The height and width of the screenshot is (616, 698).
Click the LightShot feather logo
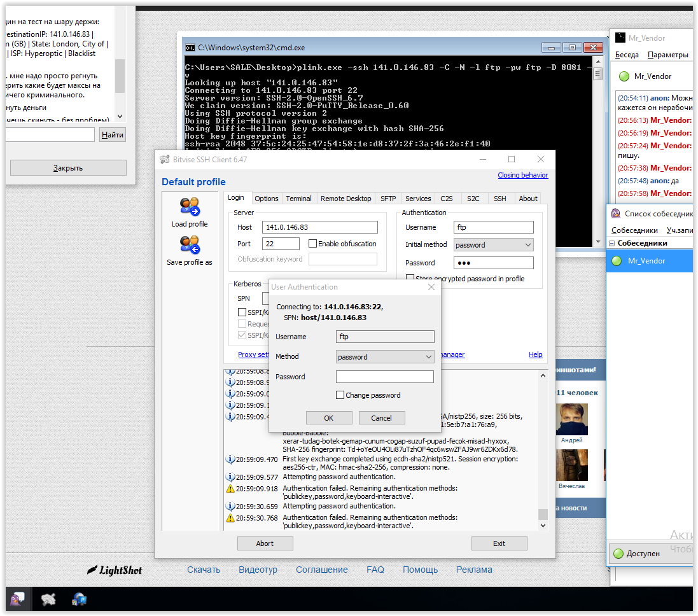point(94,570)
